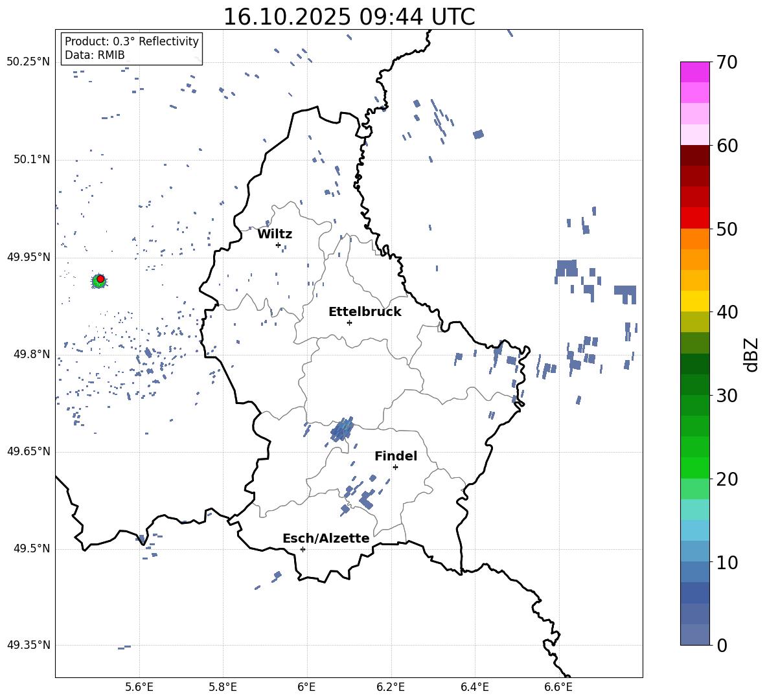
Task: Click the 50.1°N latitude label
Action: click(32, 159)
